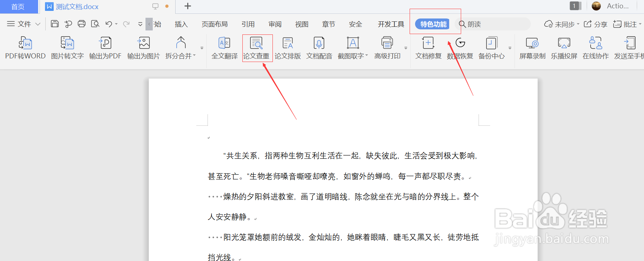The height and width of the screenshot is (261, 644).
Task: Select the 测试文档.docx document tab
Action: (77, 7)
